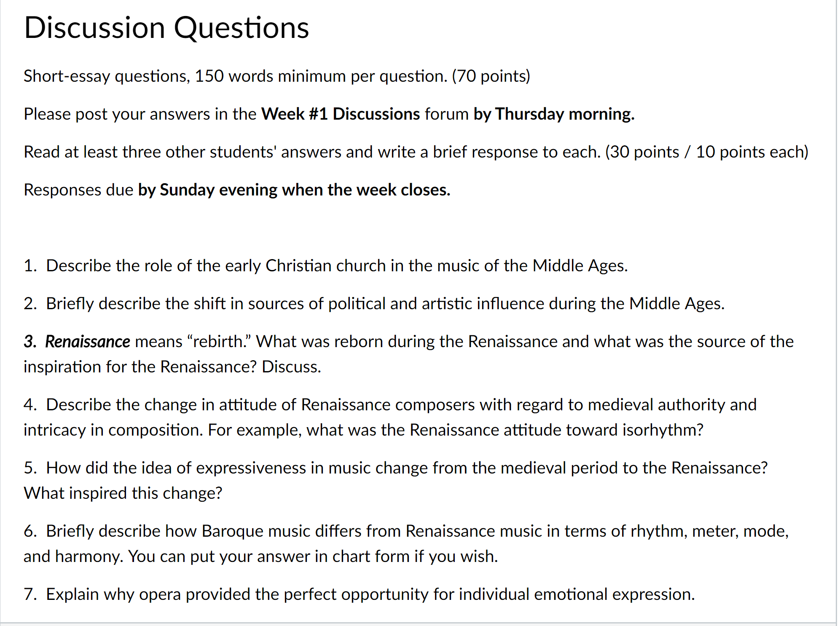Select question 5 about expressiveness in music
Image resolution: width=840 pixels, height=626 pixels.
396,480
